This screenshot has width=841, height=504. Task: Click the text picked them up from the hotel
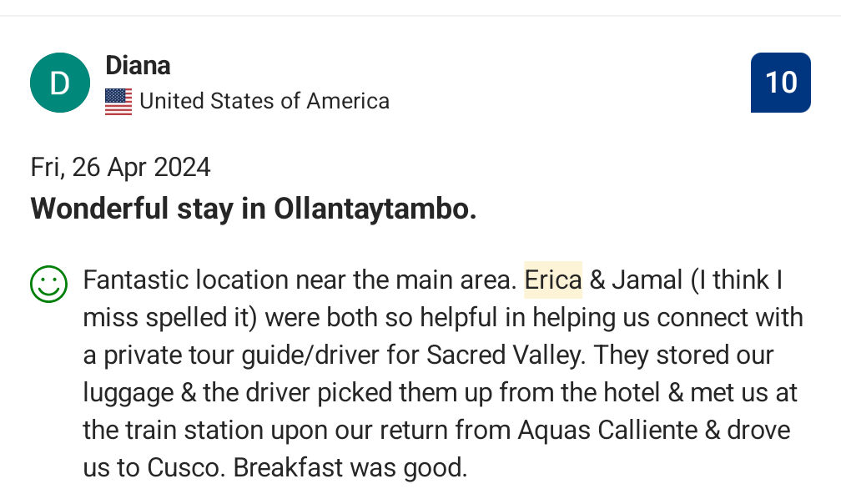pyautogui.click(x=489, y=392)
